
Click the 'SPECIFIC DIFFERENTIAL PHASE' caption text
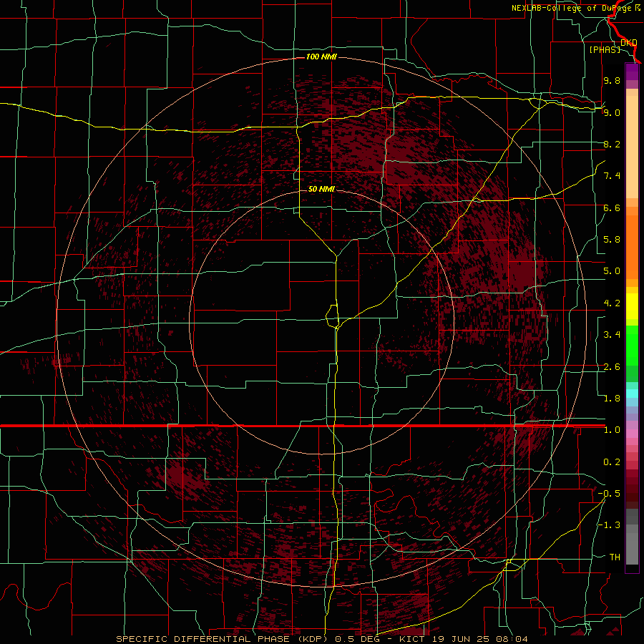pos(205,639)
